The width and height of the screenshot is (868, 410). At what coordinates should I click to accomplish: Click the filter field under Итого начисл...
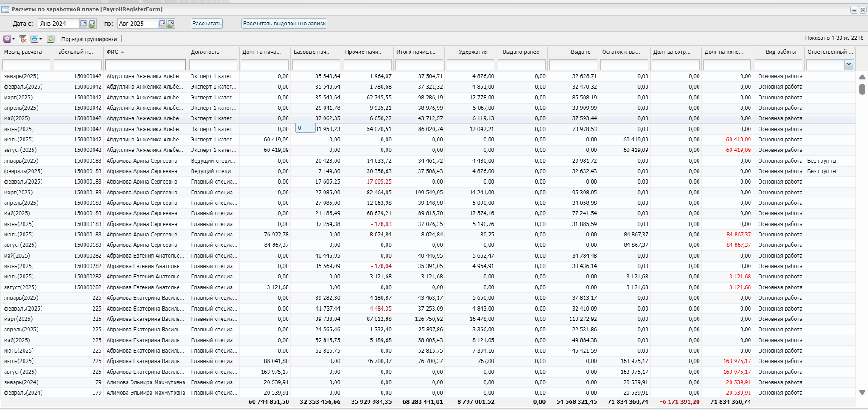[x=419, y=65]
